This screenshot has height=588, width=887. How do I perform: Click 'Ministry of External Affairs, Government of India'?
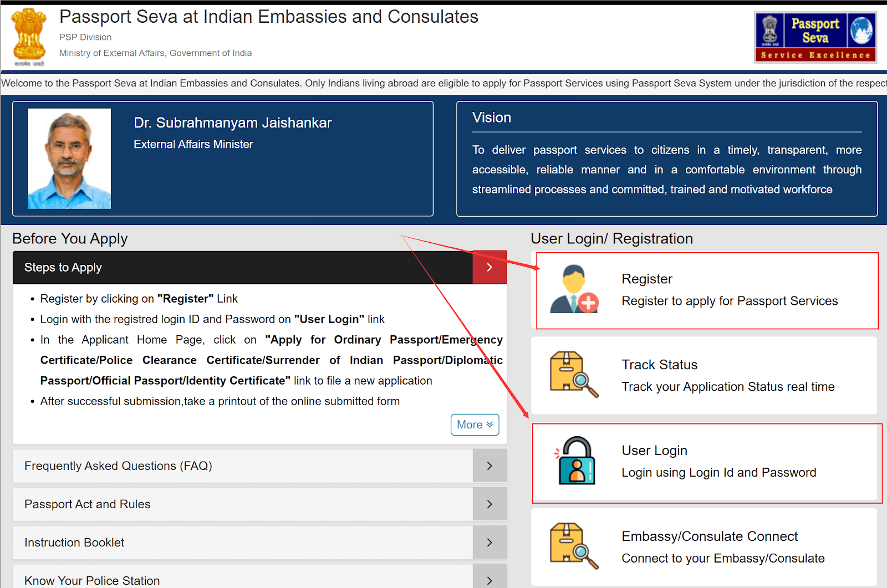point(155,53)
